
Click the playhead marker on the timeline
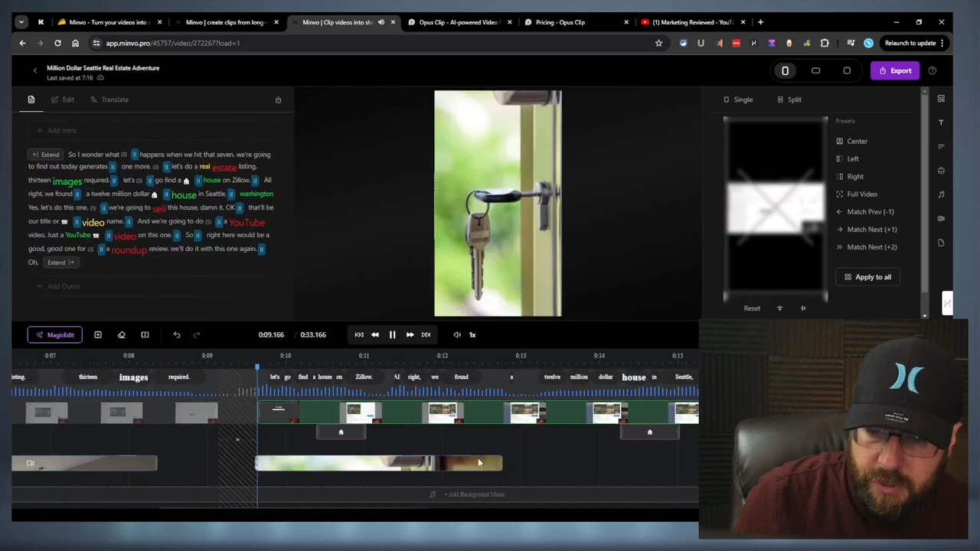pyautogui.click(x=257, y=368)
